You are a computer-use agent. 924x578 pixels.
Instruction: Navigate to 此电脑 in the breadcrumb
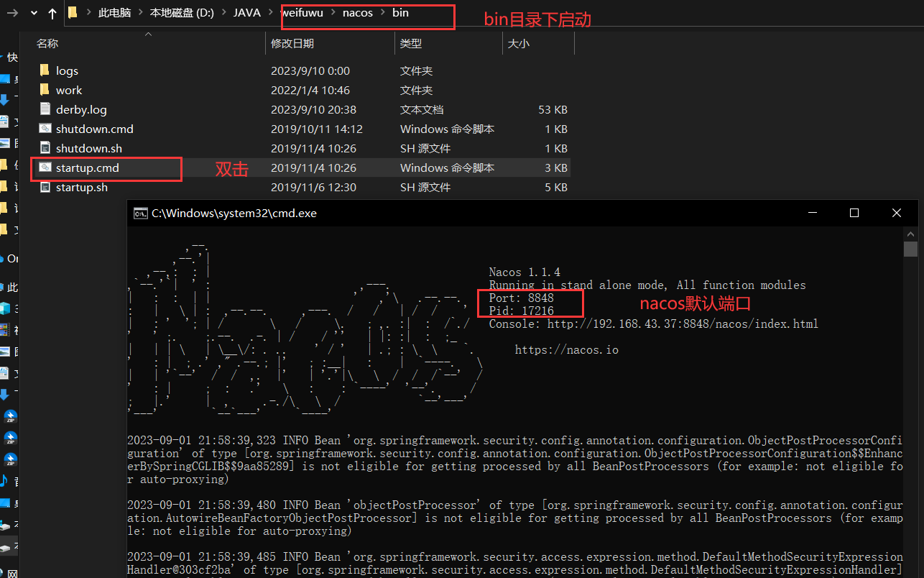coord(114,13)
